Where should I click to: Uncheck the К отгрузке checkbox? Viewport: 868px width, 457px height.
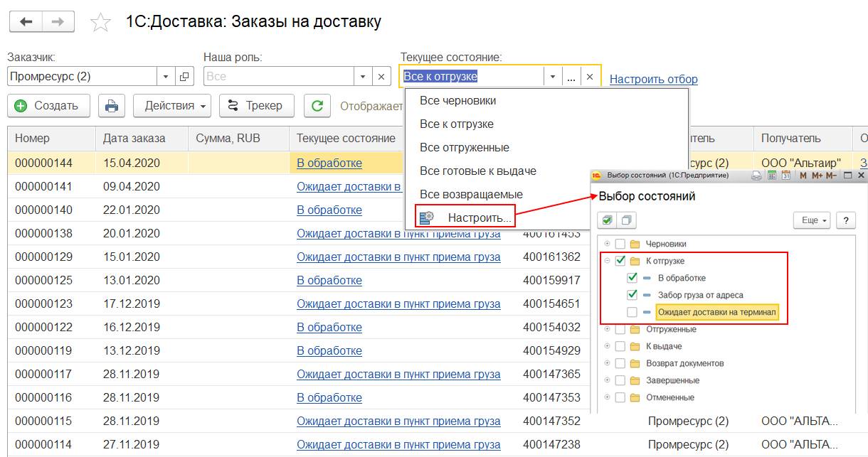click(620, 261)
